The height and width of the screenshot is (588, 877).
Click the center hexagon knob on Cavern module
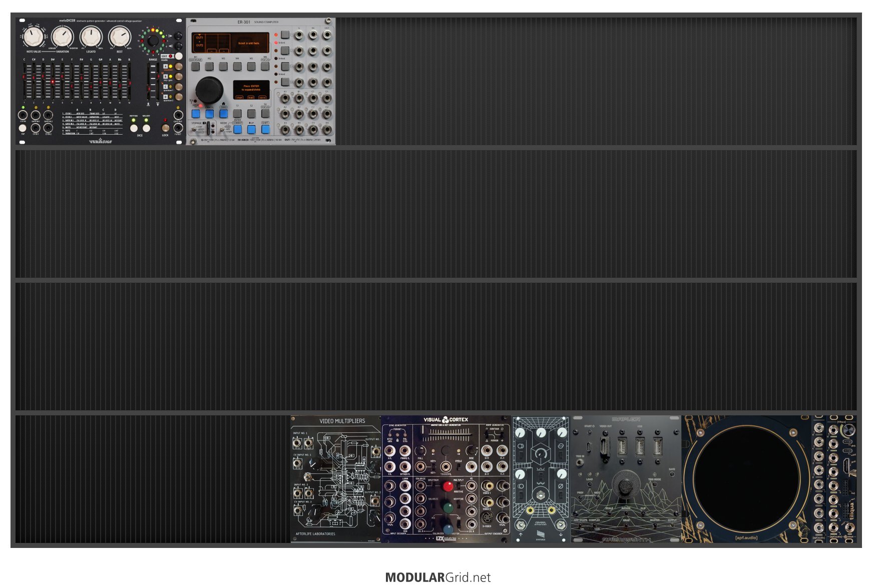coord(541,453)
